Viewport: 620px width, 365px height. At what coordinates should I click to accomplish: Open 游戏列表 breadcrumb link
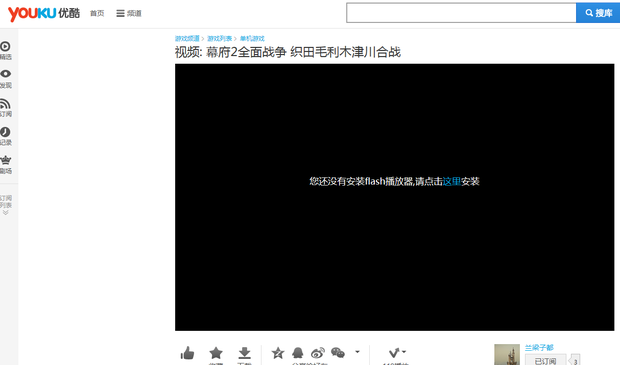(x=219, y=38)
